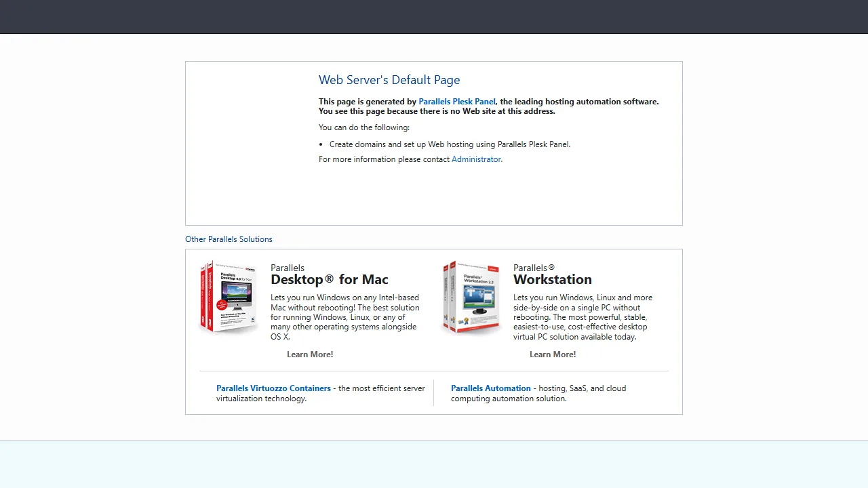
Task: Open the Parallels Virtuozzo Containers link
Action: click(x=273, y=388)
